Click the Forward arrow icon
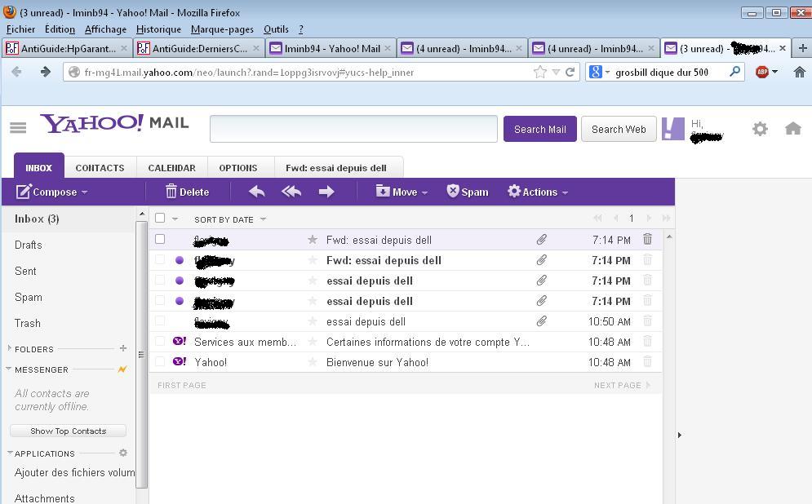 click(326, 192)
